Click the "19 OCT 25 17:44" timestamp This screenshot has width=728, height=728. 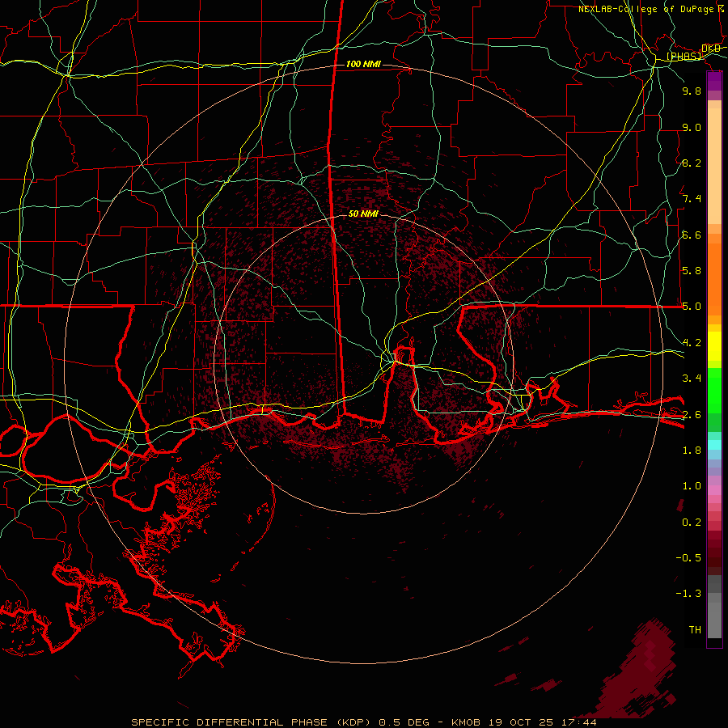click(x=542, y=722)
